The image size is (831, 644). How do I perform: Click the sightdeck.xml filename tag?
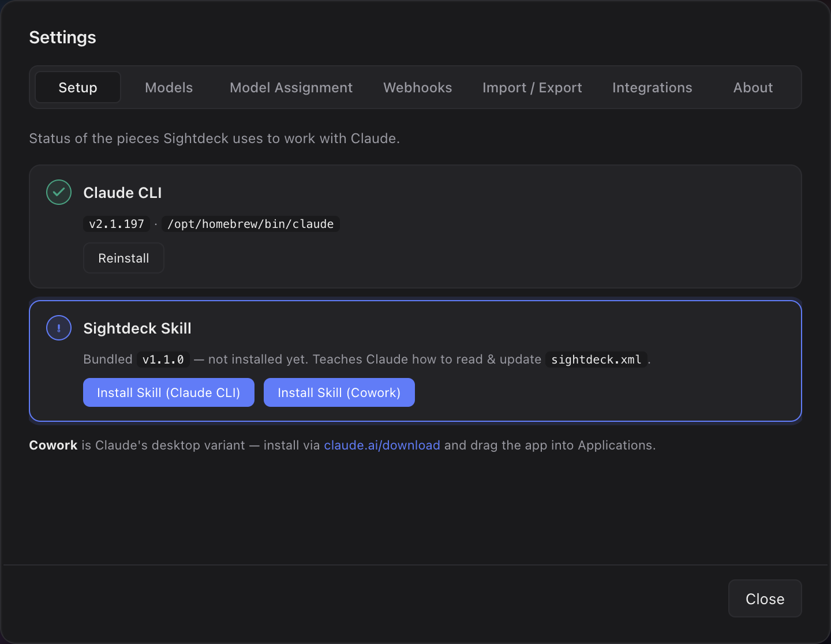pos(596,360)
